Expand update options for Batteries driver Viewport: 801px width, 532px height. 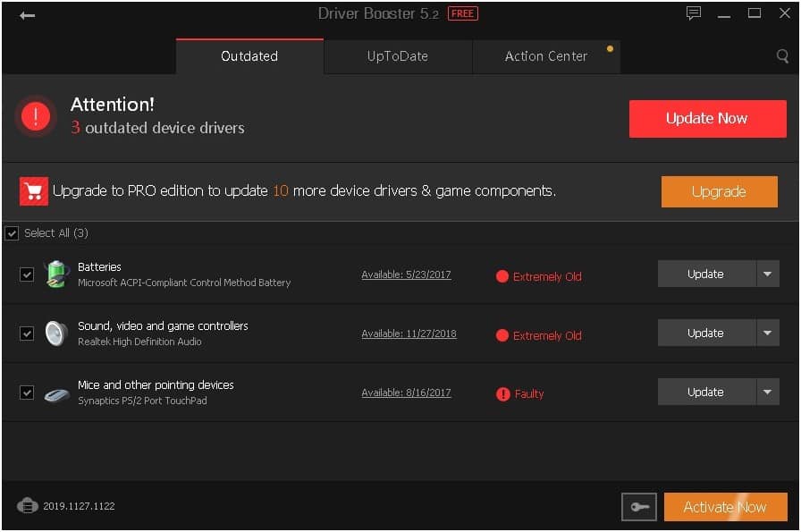pyautogui.click(x=767, y=274)
